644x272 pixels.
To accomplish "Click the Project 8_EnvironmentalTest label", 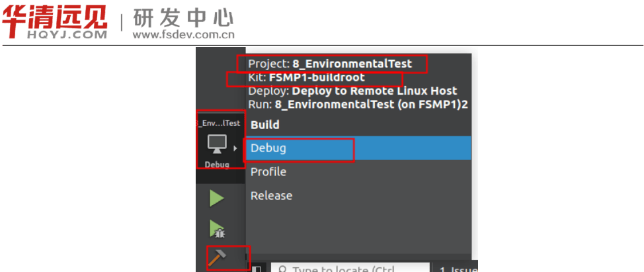I will point(330,64).
